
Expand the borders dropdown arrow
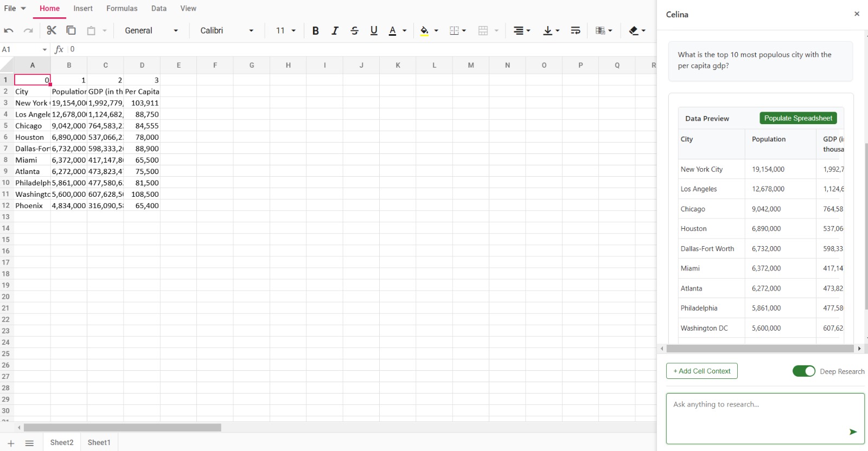(x=464, y=31)
